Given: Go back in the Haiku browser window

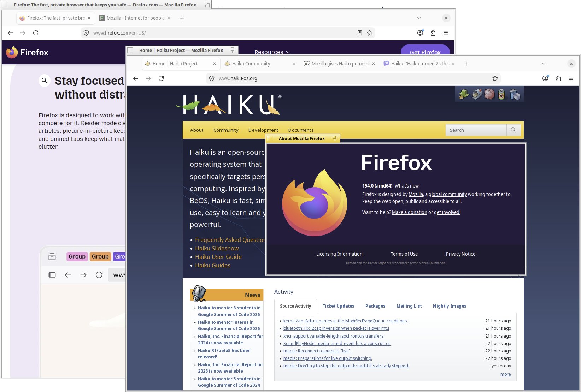Looking at the screenshot, I should [136, 78].
